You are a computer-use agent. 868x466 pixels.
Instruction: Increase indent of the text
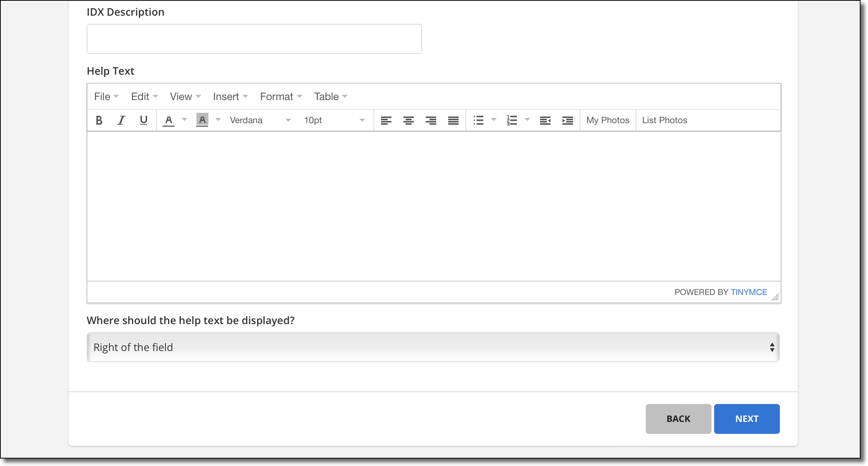pyautogui.click(x=568, y=120)
